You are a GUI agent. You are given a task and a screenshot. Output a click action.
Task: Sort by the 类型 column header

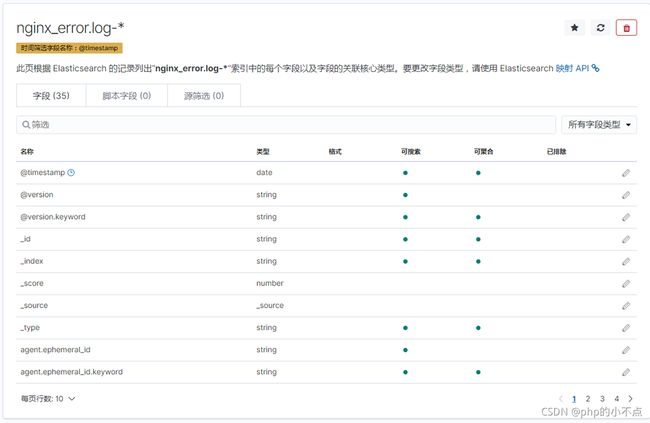(263, 151)
